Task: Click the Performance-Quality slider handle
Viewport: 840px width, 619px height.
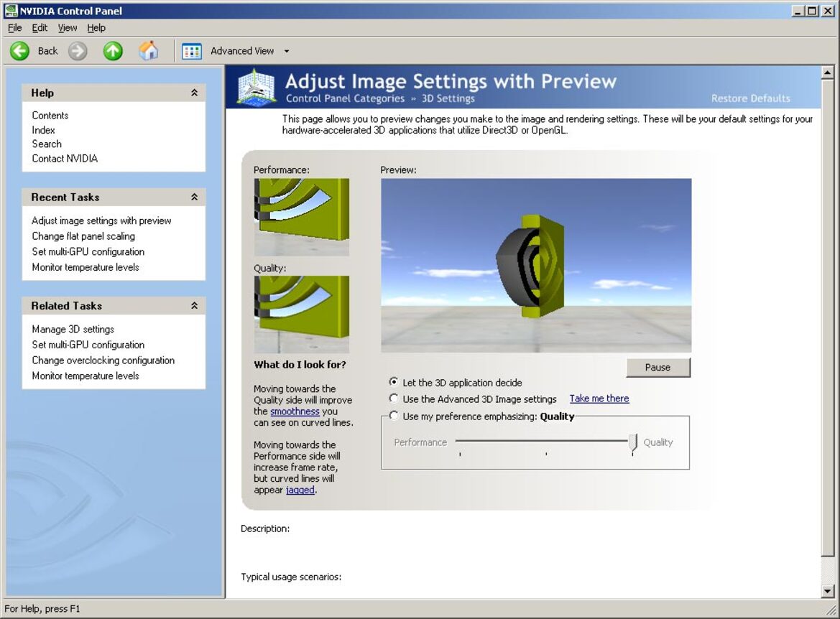Action: click(632, 443)
